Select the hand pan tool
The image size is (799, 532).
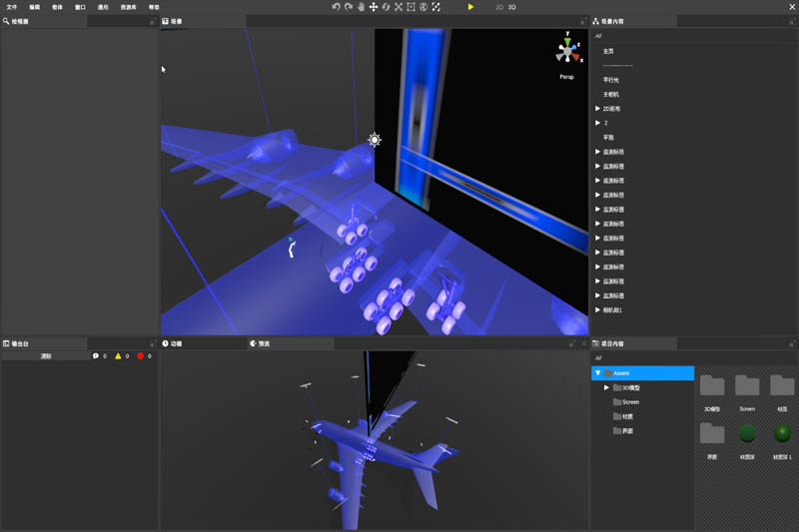(x=362, y=7)
